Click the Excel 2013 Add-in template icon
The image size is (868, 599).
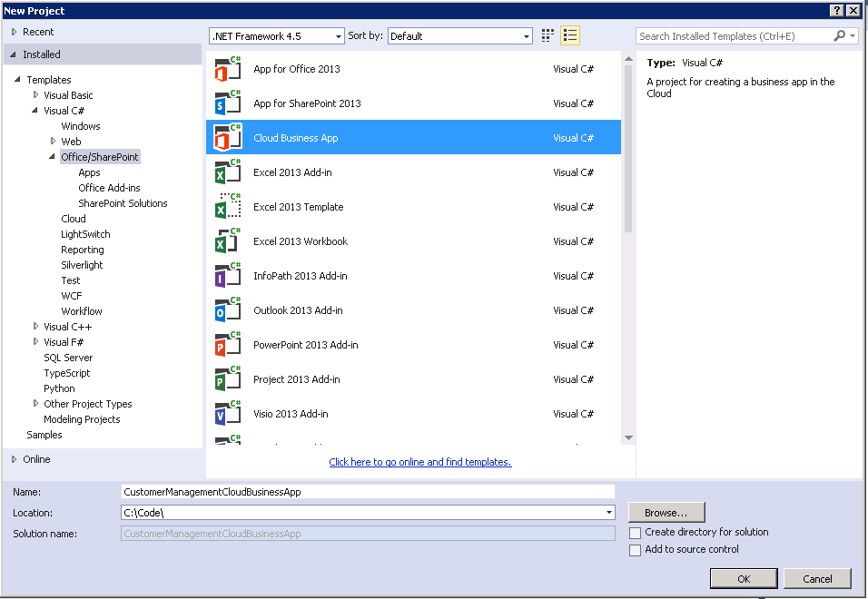(x=228, y=172)
